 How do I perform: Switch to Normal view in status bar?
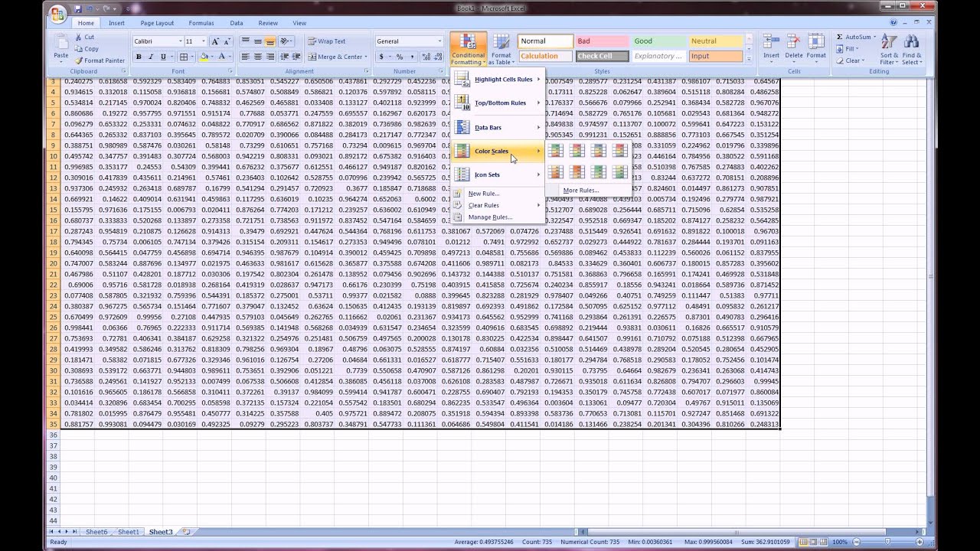[x=803, y=542]
